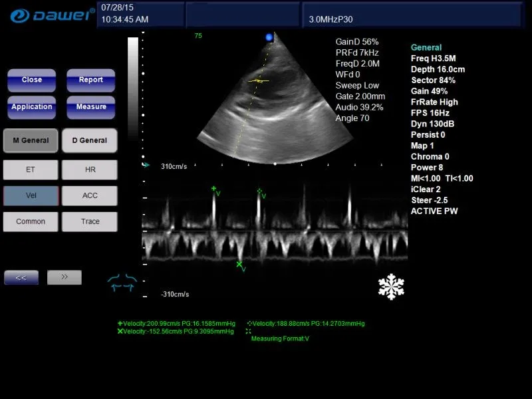The height and width of the screenshot is (399, 532).
Task: Toggle the HR measurement option
Action: pos(89,170)
